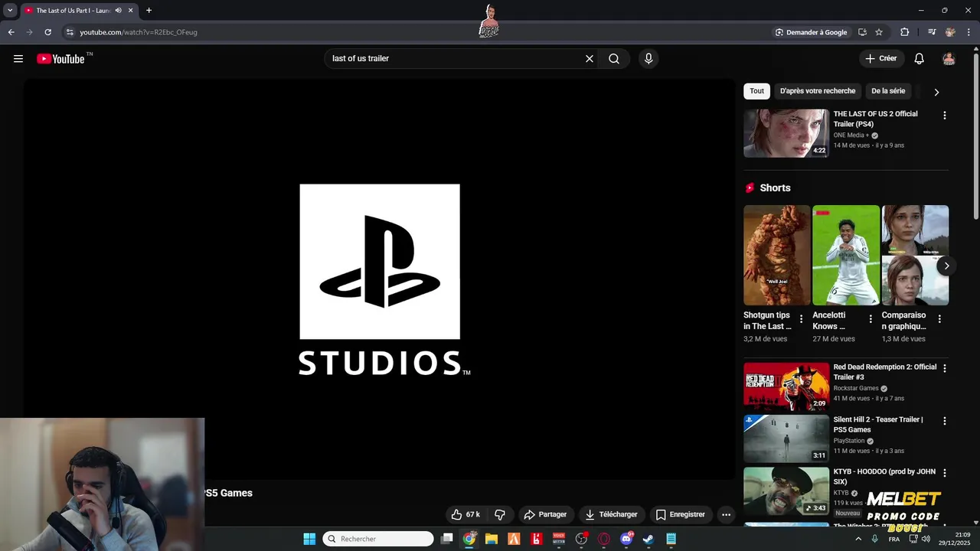Start voice search with microphone icon
980x551 pixels.
pyautogui.click(x=648, y=58)
